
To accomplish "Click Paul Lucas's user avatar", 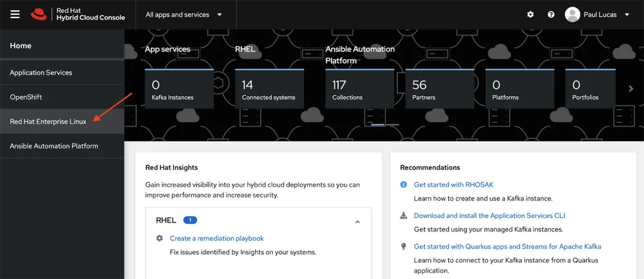I will 572,14.
